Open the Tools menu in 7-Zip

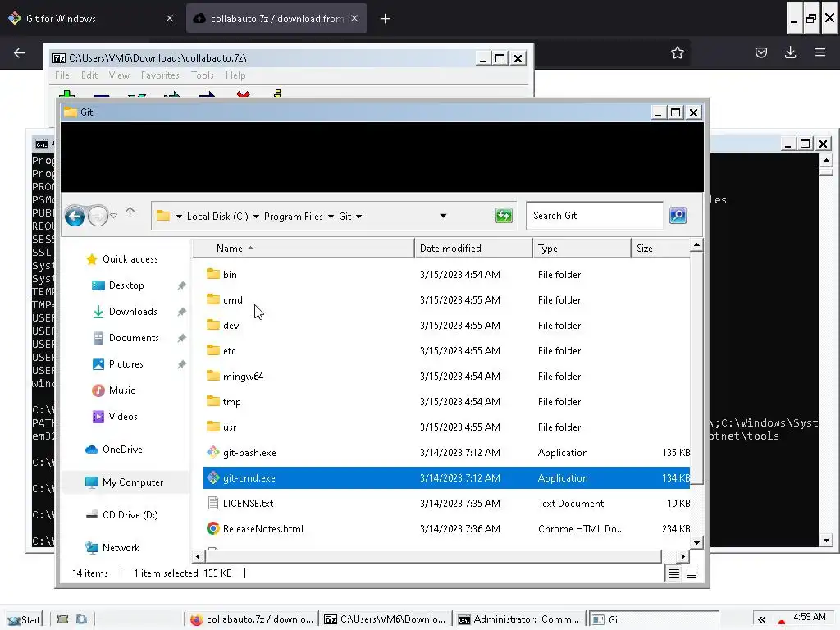pyautogui.click(x=203, y=75)
